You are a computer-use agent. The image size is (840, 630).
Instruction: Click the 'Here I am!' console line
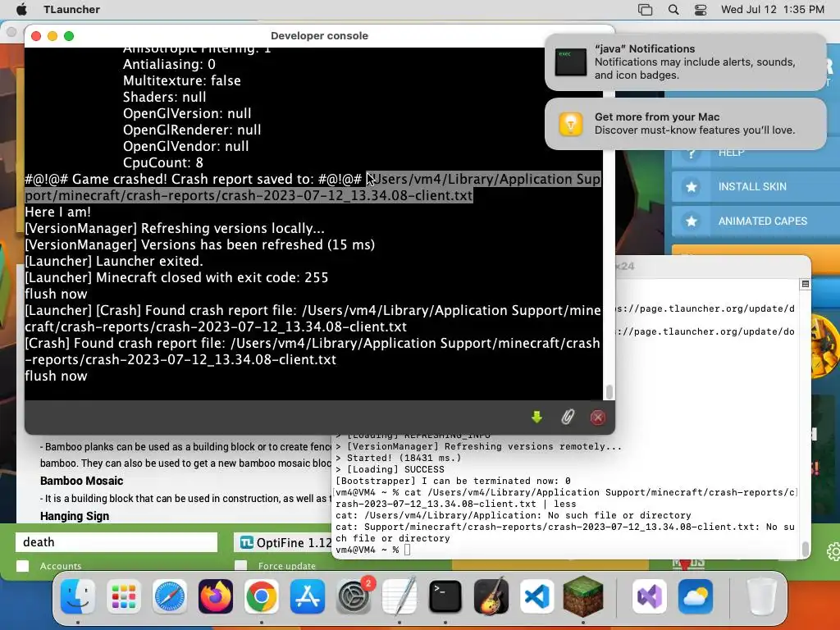tap(58, 212)
